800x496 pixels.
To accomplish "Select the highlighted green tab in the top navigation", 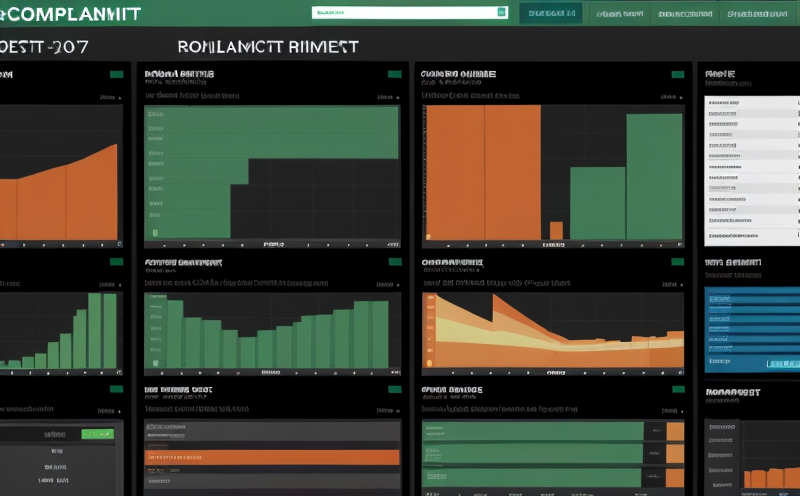I will (x=549, y=13).
